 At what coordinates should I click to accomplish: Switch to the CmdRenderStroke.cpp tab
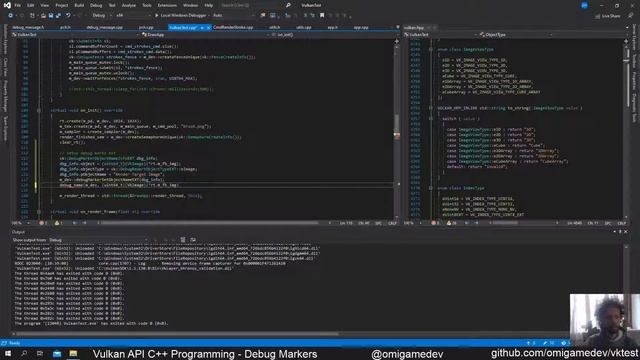[x=233, y=27]
